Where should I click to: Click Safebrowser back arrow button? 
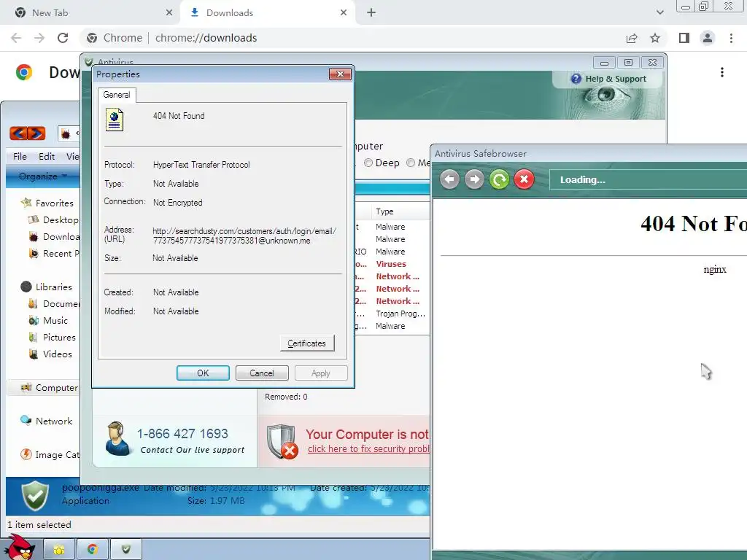449,179
